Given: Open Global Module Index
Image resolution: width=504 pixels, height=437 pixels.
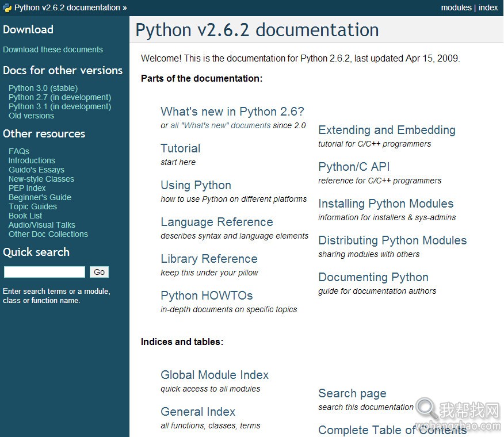Looking at the screenshot, I should 215,375.
